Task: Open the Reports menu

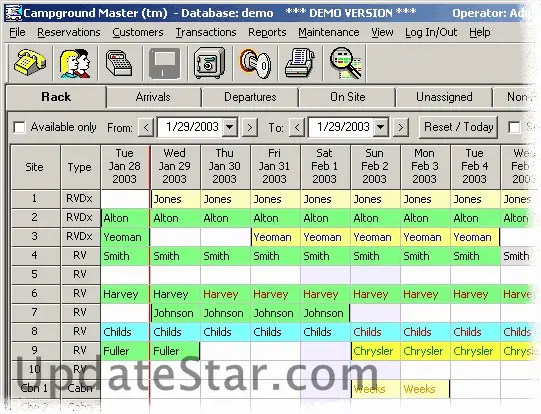Action: point(267,32)
